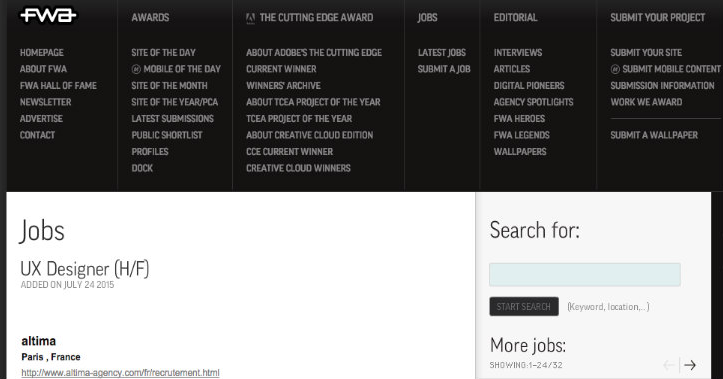Open the Newsletter link
Image resolution: width=723 pixels, height=379 pixels.
45,102
